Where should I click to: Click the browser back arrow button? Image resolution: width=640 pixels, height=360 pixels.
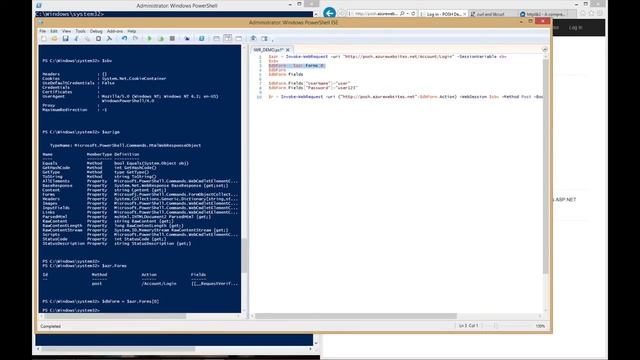pyautogui.click(x=329, y=13)
